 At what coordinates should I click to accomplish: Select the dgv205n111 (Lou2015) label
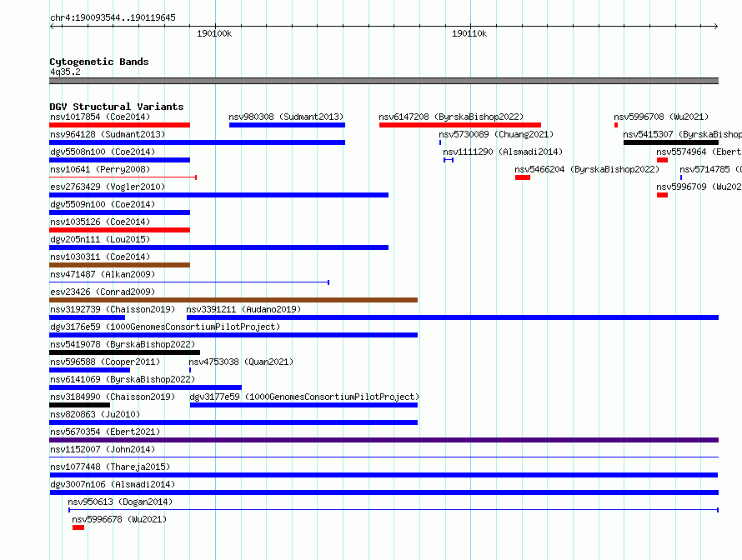(100, 239)
